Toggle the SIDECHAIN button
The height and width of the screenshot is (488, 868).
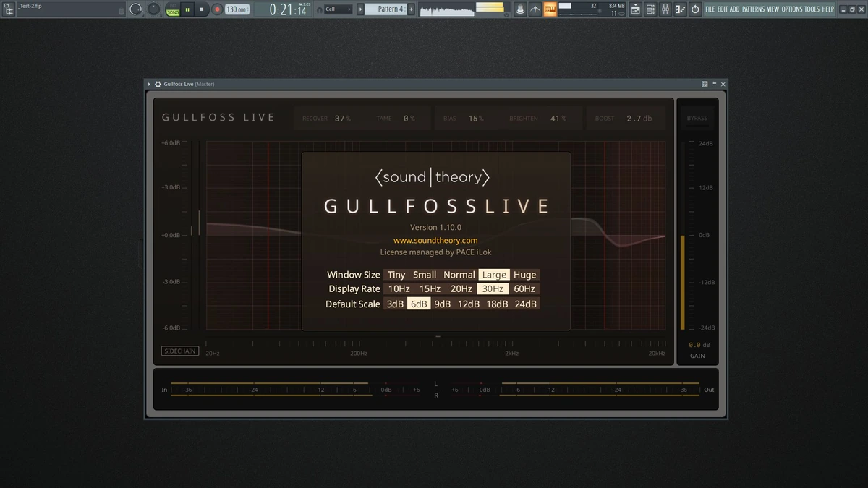pyautogui.click(x=180, y=351)
